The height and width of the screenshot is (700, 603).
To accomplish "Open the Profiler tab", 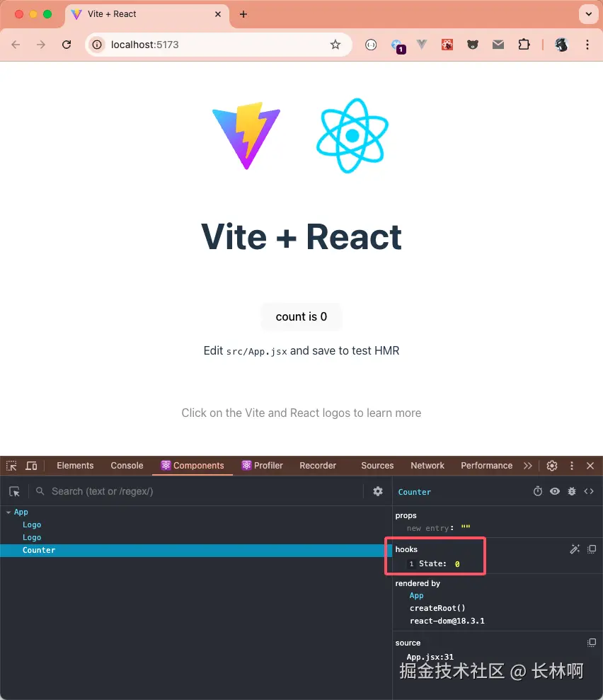I will click(262, 466).
